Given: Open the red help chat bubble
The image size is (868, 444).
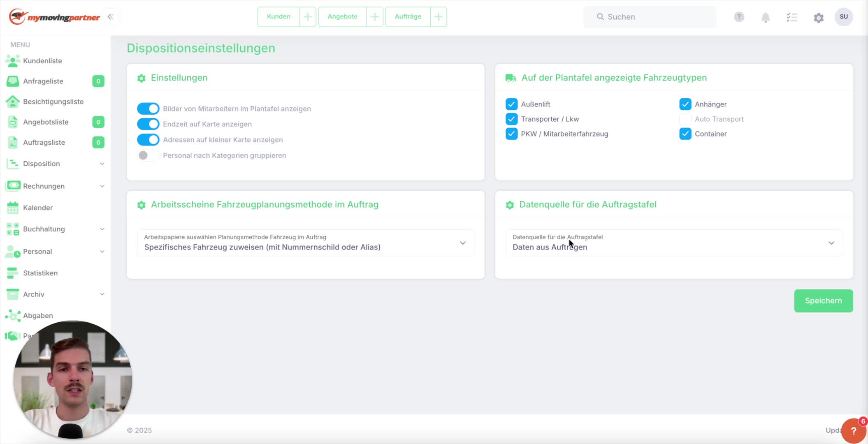Looking at the screenshot, I should pyautogui.click(x=853, y=430).
